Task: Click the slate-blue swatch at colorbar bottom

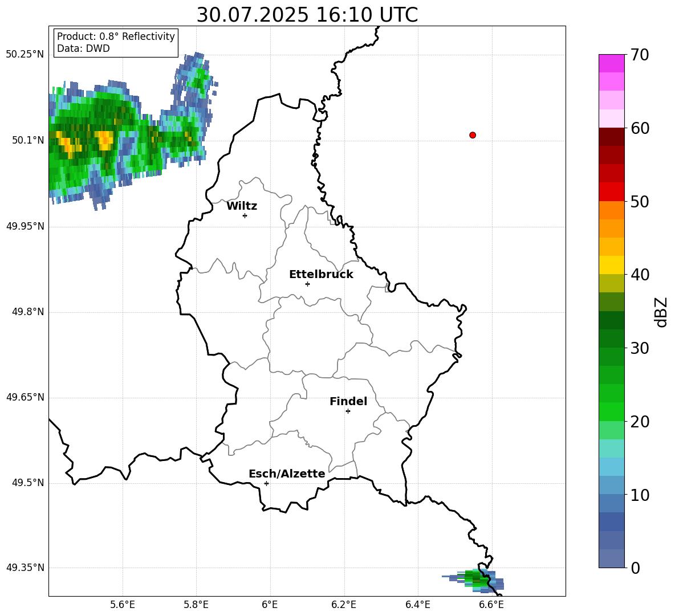Action: 611,558
